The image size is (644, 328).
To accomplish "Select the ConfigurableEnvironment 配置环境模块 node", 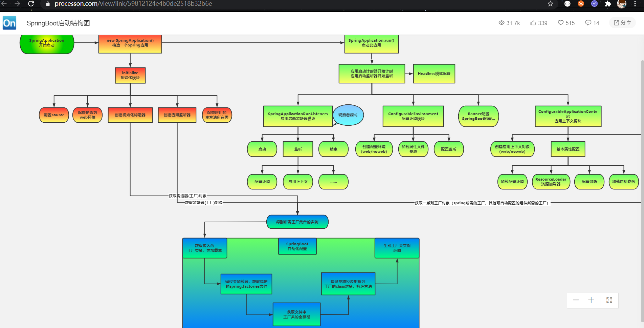I will click(413, 116).
